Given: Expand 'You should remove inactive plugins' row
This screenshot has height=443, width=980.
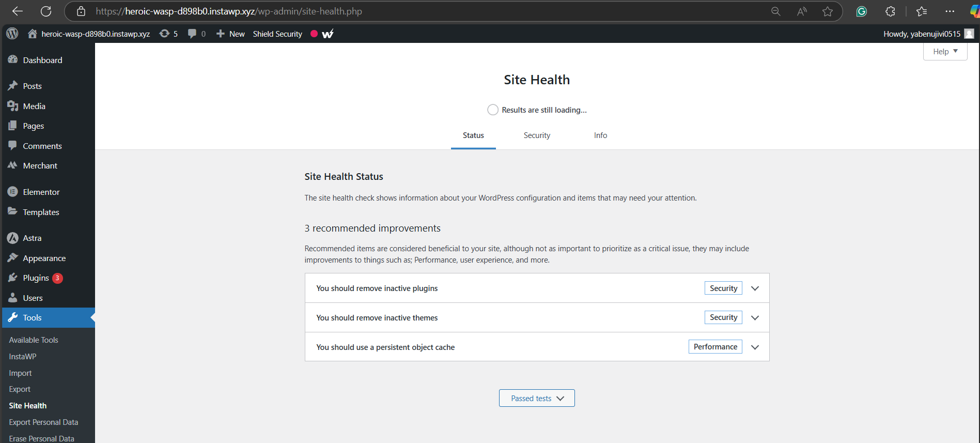Looking at the screenshot, I should coord(537,288).
